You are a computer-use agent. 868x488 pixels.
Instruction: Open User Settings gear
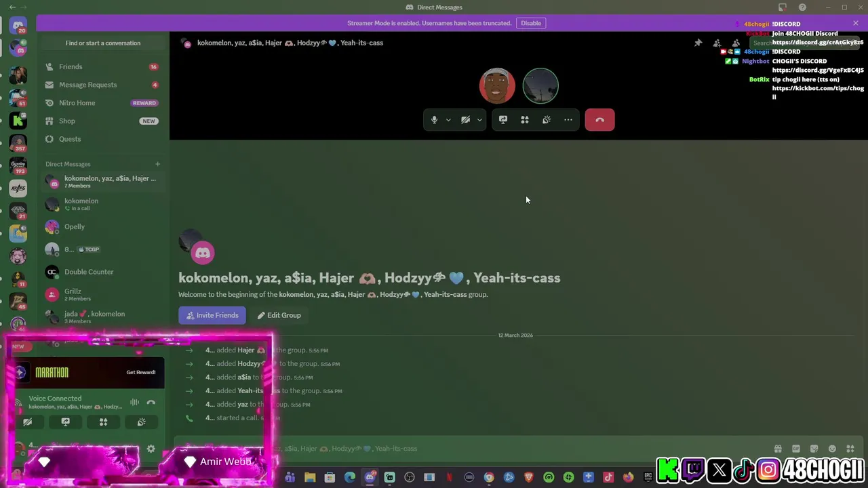tap(151, 449)
